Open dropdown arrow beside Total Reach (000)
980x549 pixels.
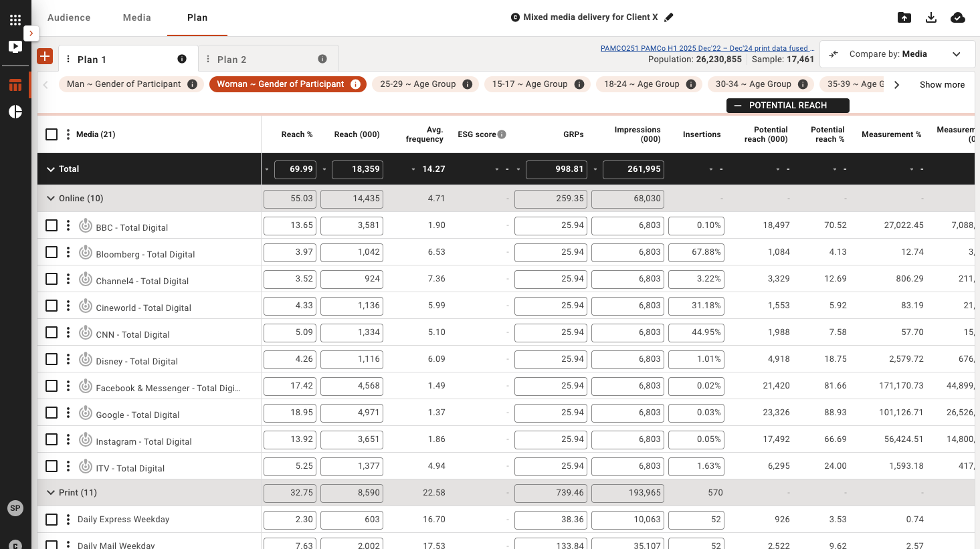click(324, 169)
